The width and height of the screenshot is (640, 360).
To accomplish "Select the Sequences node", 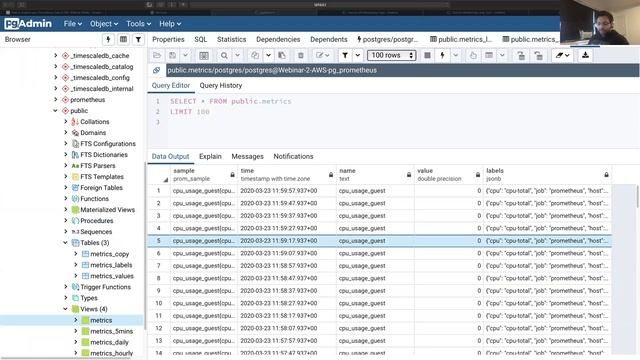I will 96,231.
